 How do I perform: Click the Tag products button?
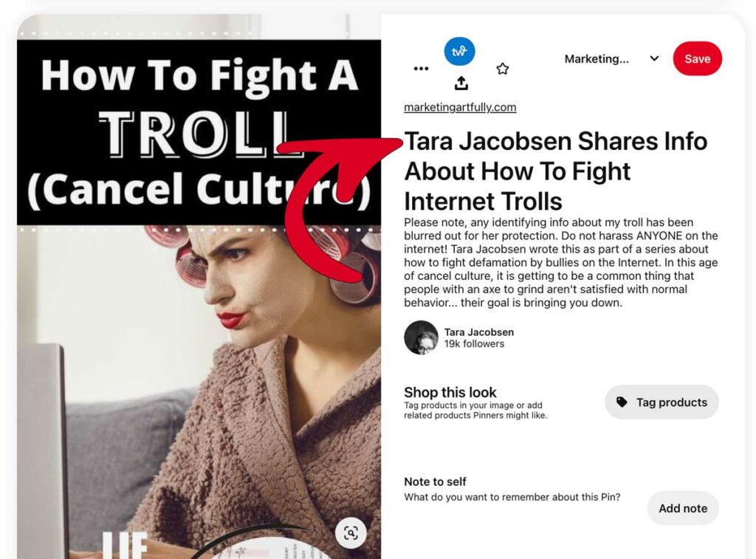pos(661,402)
